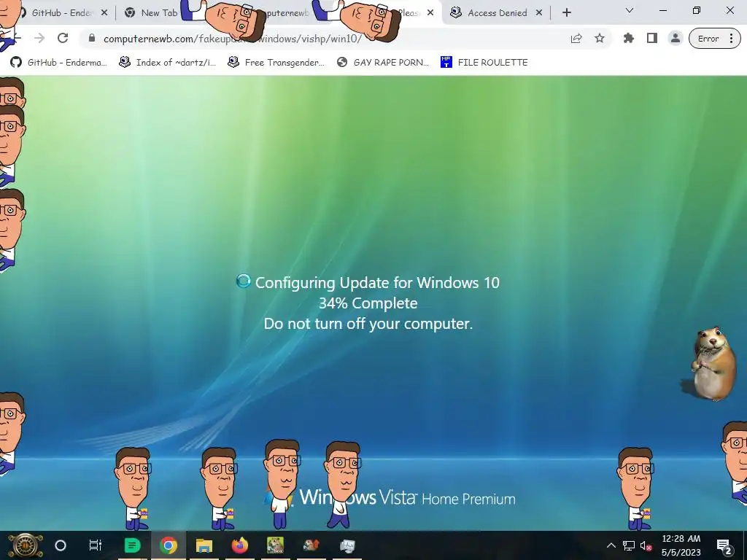747x560 pixels.
Task: Click the 34% Complete text
Action: pos(368,303)
